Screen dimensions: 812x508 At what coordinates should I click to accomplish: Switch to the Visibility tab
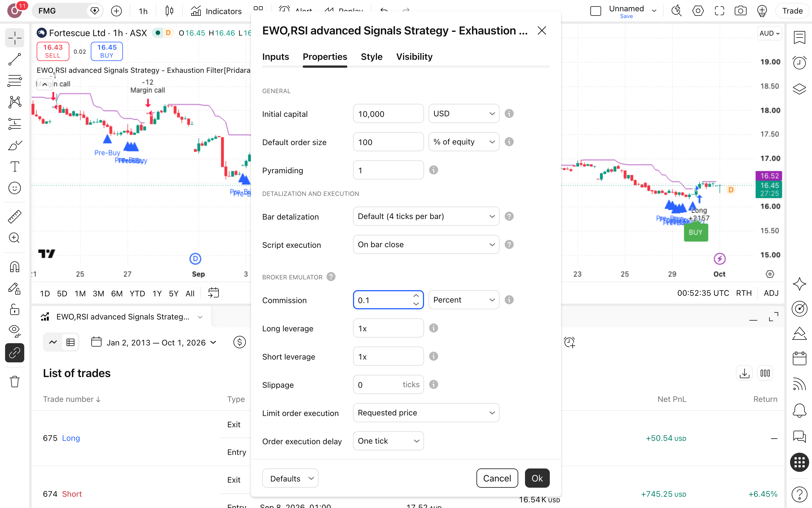(x=414, y=57)
